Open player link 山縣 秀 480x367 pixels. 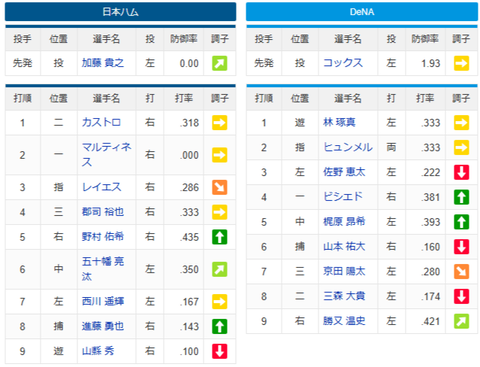tap(98, 351)
